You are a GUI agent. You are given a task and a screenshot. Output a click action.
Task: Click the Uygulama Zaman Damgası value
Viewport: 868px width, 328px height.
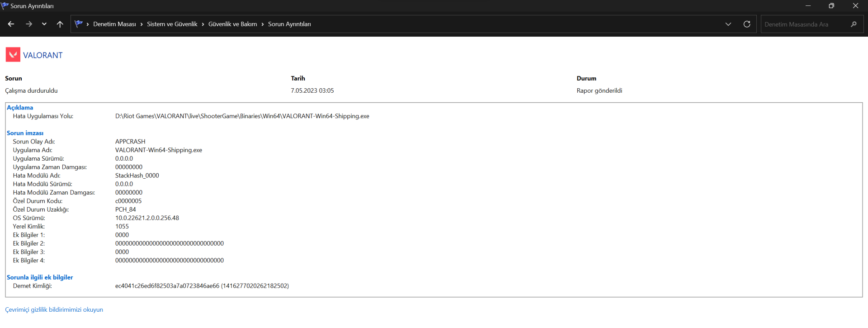129,167
